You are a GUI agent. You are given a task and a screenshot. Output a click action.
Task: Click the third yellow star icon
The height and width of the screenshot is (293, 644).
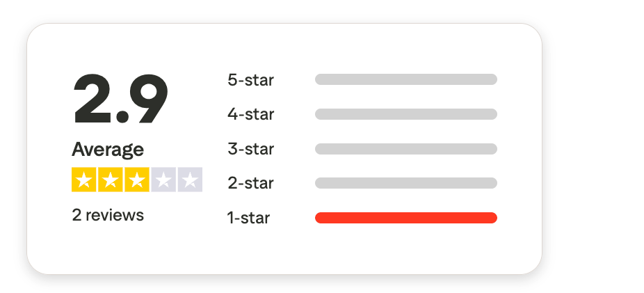pos(136,180)
